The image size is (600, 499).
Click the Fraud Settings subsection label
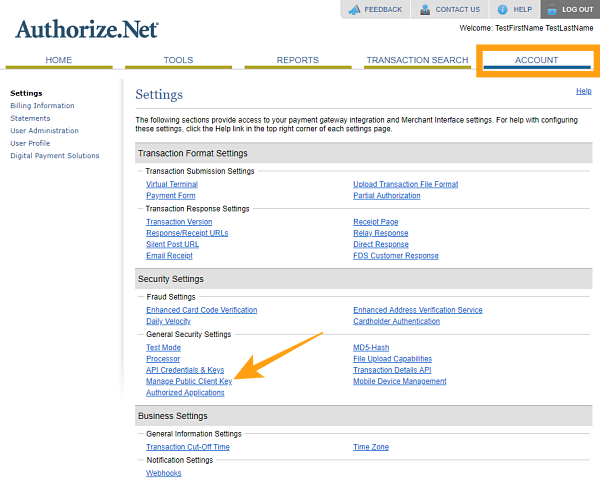click(171, 297)
